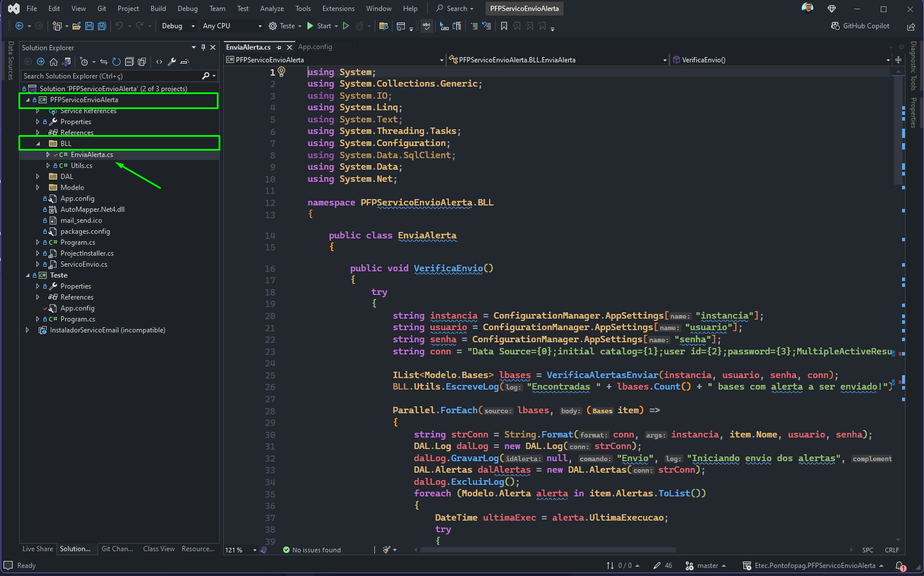Click the master branch in status bar

tap(705, 566)
